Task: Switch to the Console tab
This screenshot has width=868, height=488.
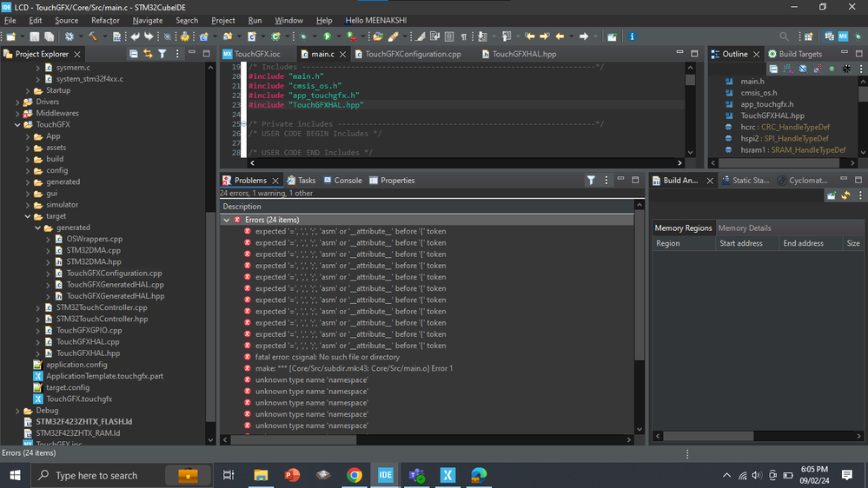Action: click(x=342, y=181)
